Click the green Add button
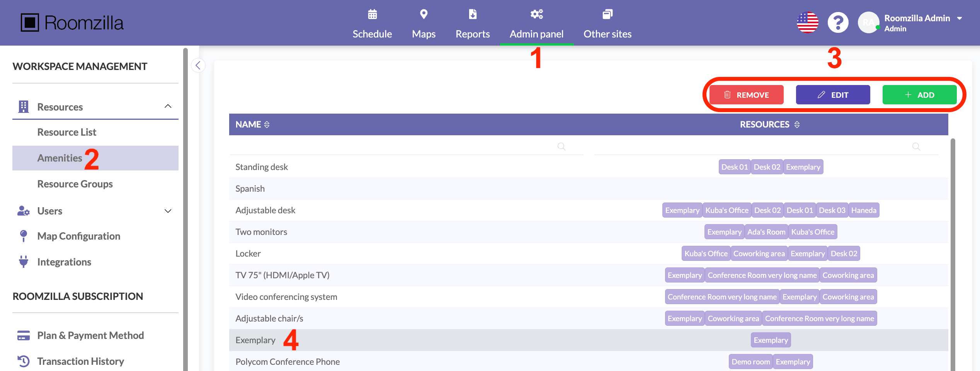Image resolution: width=980 pixels, height=371 pixels. [919, 95]
